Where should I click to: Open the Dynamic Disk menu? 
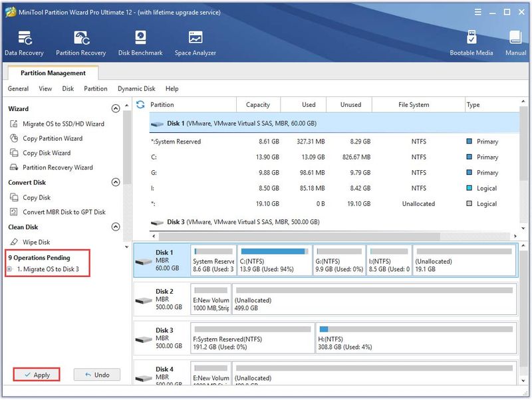(x=136, y=88)
